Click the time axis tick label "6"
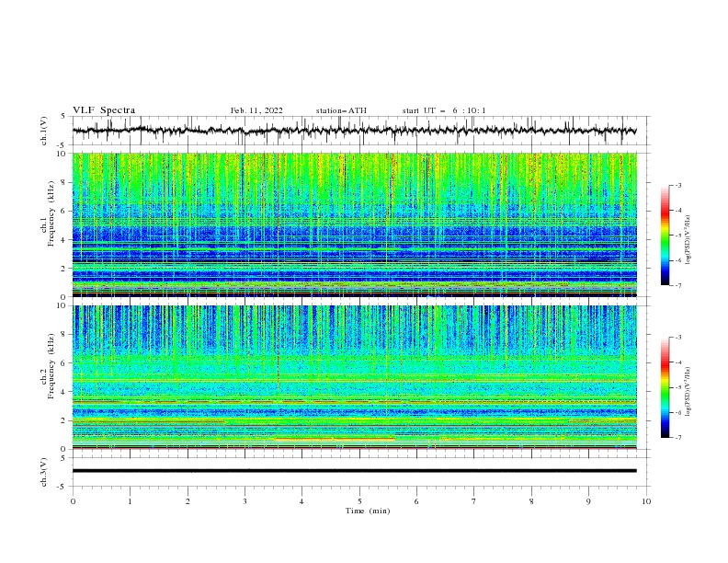728x563 pixels. click(x=416, y=501)
